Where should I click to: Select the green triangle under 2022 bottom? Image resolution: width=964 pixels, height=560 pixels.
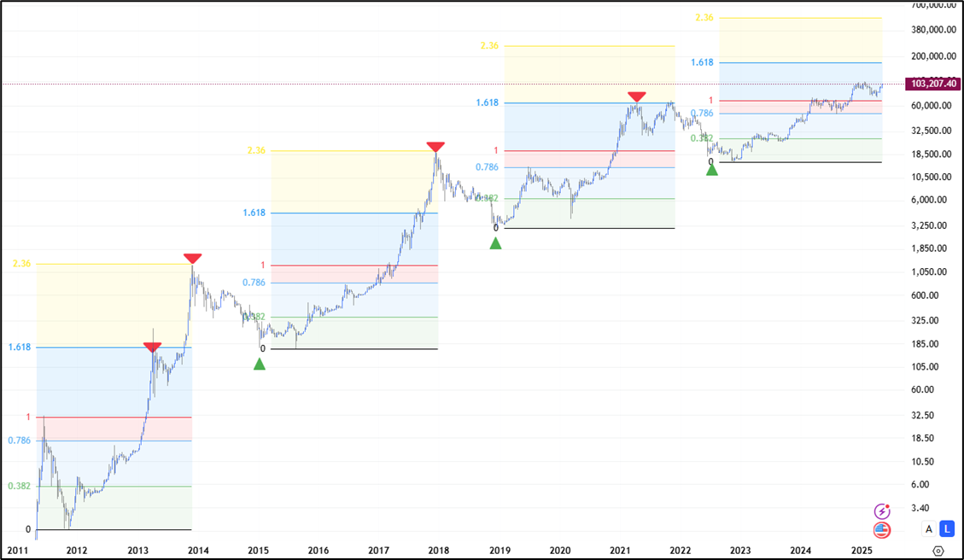point(712,170)
